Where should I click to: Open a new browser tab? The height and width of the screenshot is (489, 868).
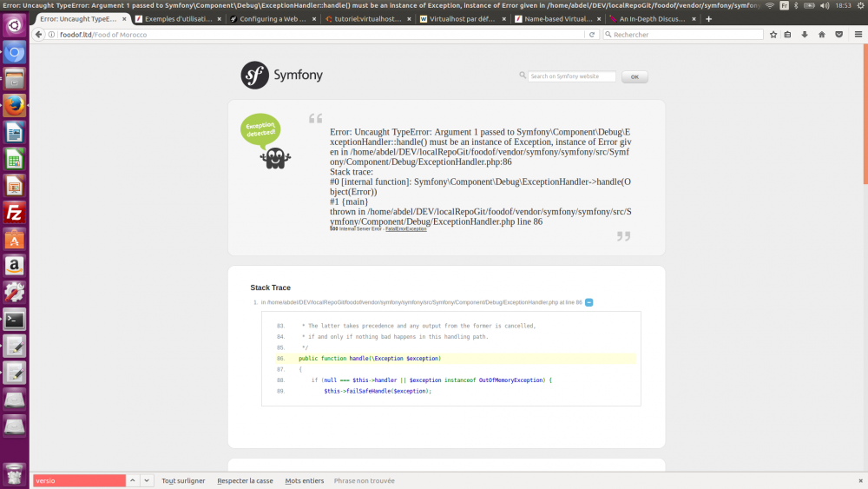pos(708,19)
